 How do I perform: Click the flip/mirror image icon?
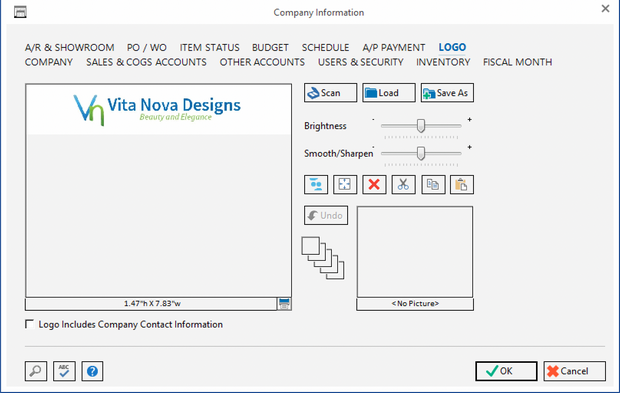(316, 185)
